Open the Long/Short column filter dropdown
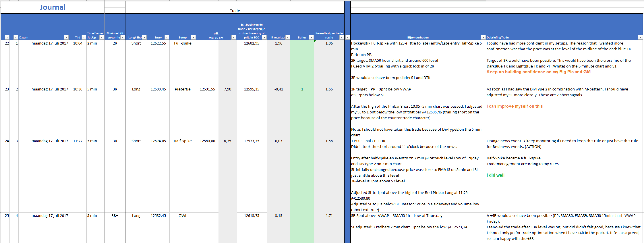Viewport: 644px width, 243px height. (144, 37)
